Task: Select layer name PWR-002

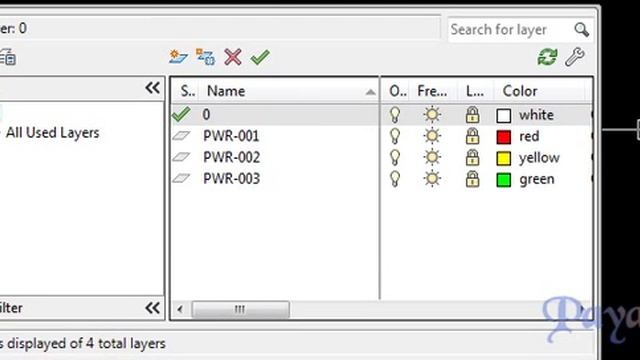Action: click(x=231, y=157)
